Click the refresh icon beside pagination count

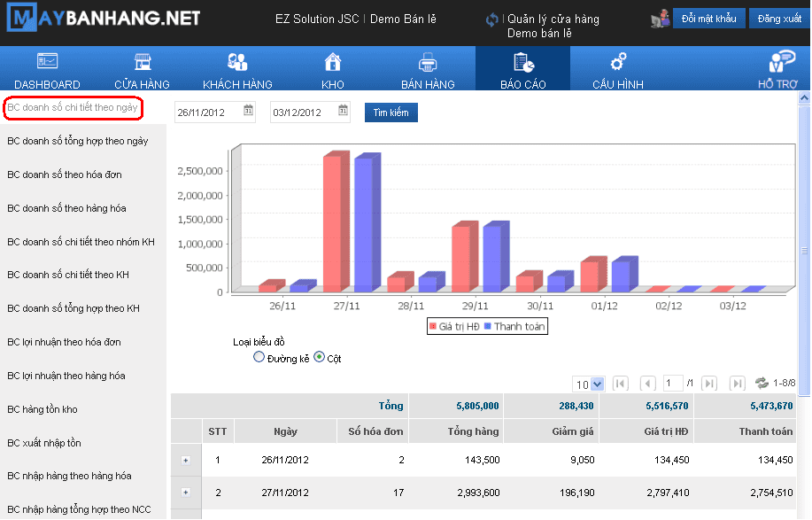click(762, 384)
